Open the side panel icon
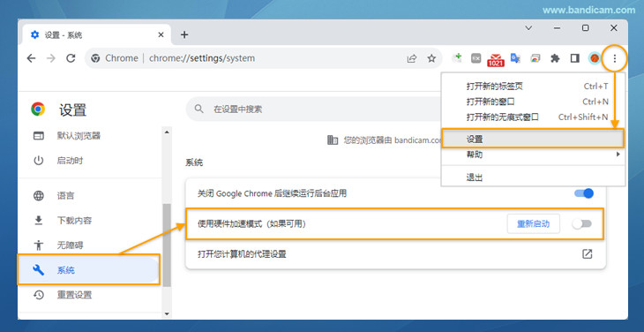The width and height of the screenshot is (644, 332). [x=575, y=58]
